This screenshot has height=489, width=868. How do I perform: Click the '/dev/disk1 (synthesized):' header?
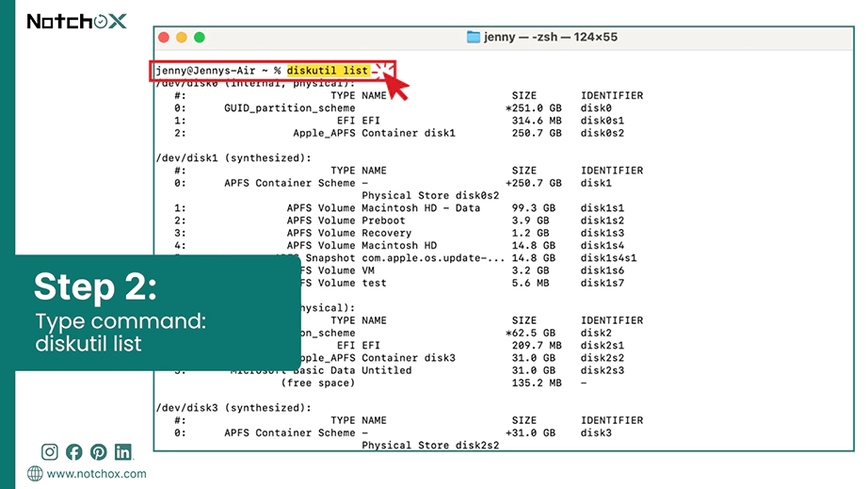[x=233, y=158]
